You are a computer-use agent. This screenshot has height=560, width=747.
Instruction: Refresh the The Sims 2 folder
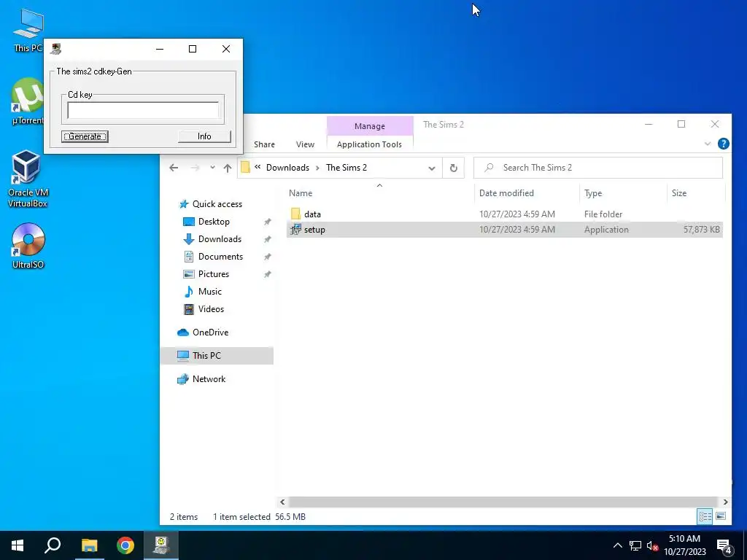pyautogui.click(x=454, y=168)
